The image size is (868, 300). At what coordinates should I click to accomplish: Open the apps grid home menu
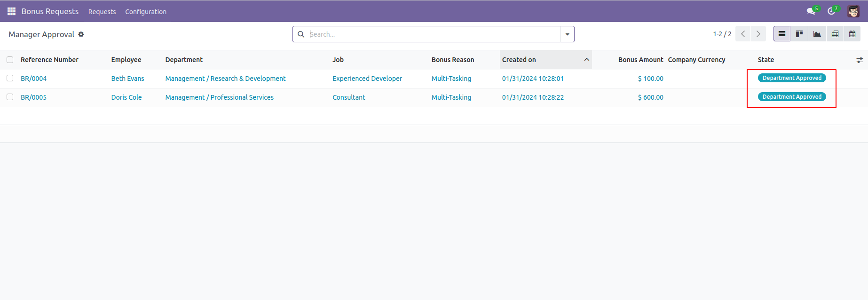[11, 11]
